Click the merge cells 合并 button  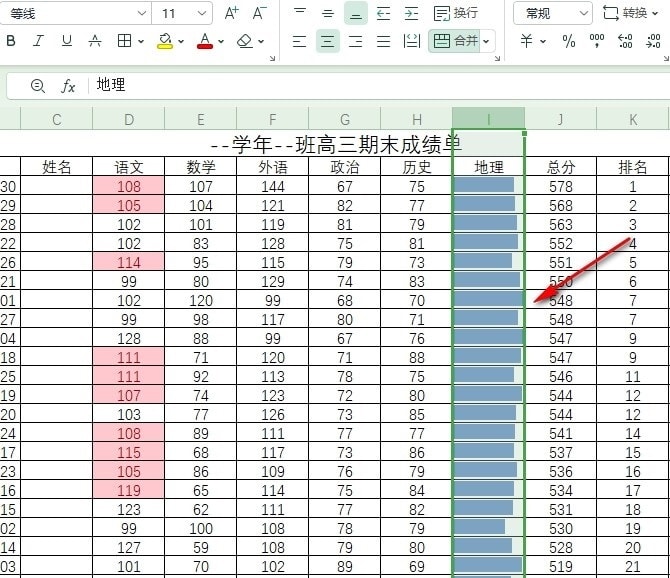click(455, 41)
